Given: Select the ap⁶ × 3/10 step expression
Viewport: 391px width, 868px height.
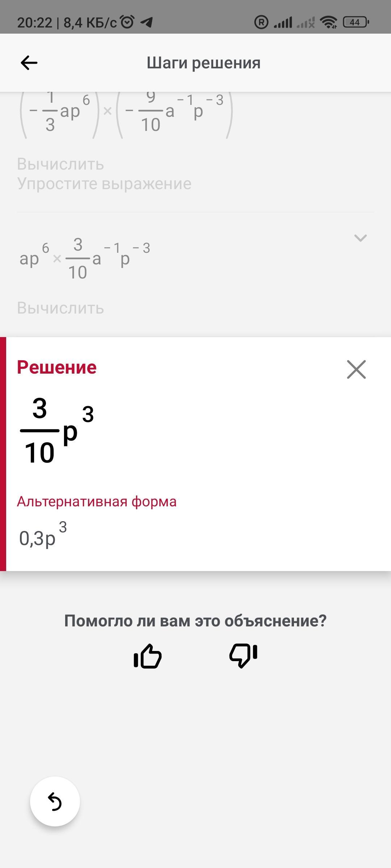Looking at the screenshot, I should 85,258.
